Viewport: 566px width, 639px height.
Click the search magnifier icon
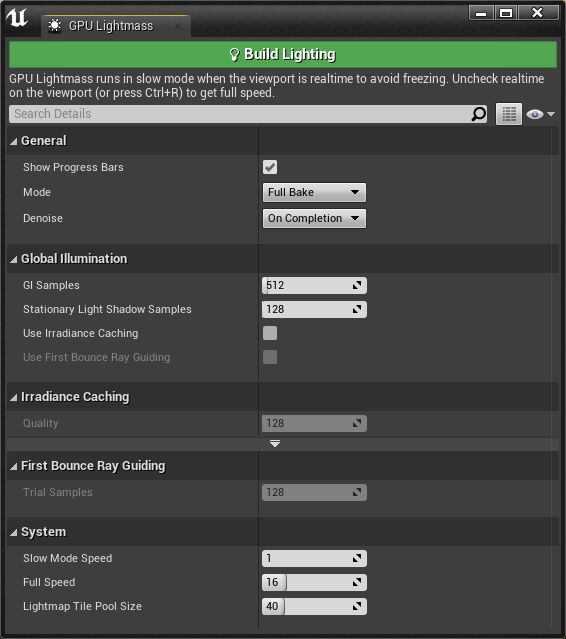point(479,114)
